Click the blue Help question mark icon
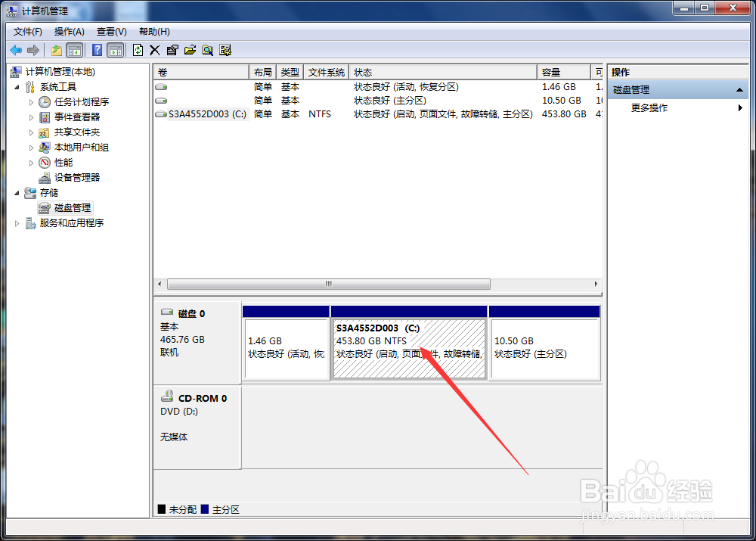 (x=97, y=50)
